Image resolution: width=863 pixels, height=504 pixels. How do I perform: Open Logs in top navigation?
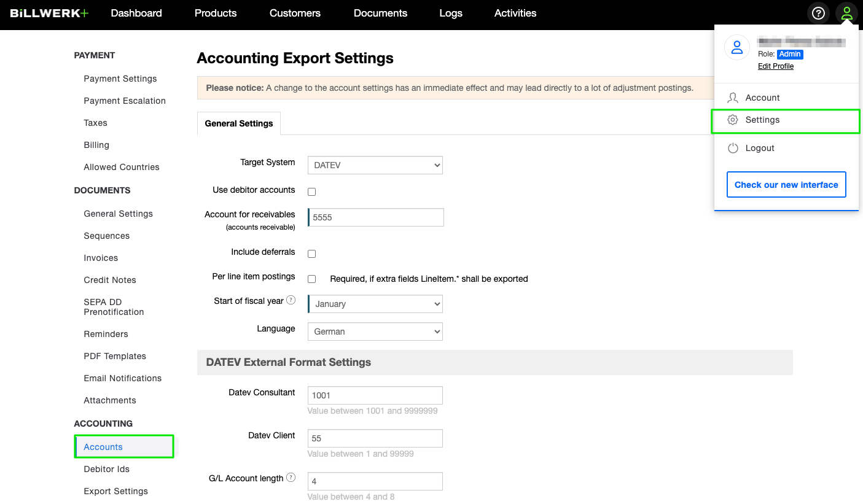[x=451, y=13]
